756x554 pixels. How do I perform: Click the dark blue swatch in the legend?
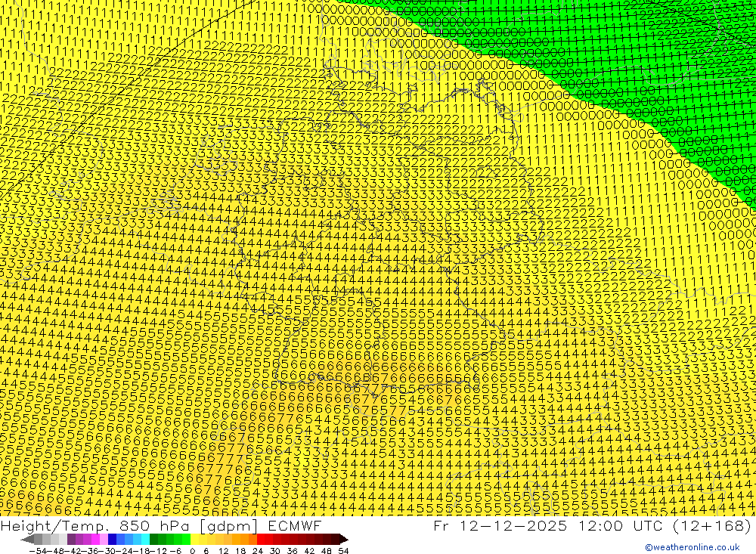click(112, 540)
